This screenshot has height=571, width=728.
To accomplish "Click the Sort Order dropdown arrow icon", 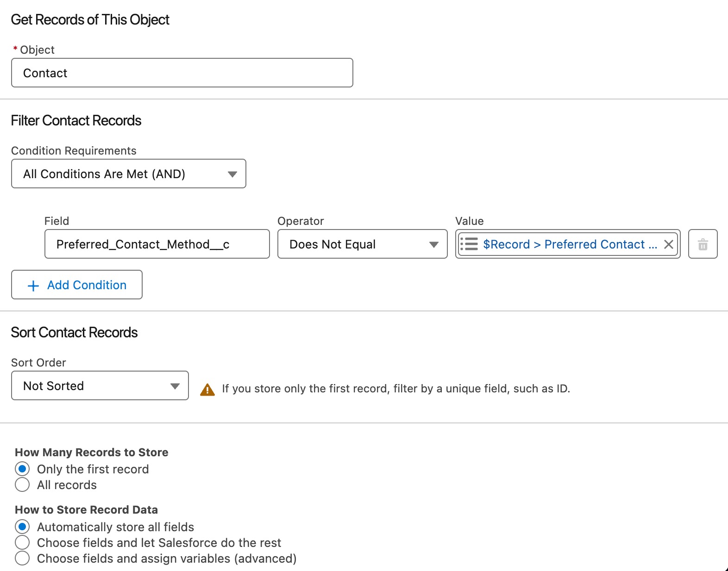I will [175, 386].
